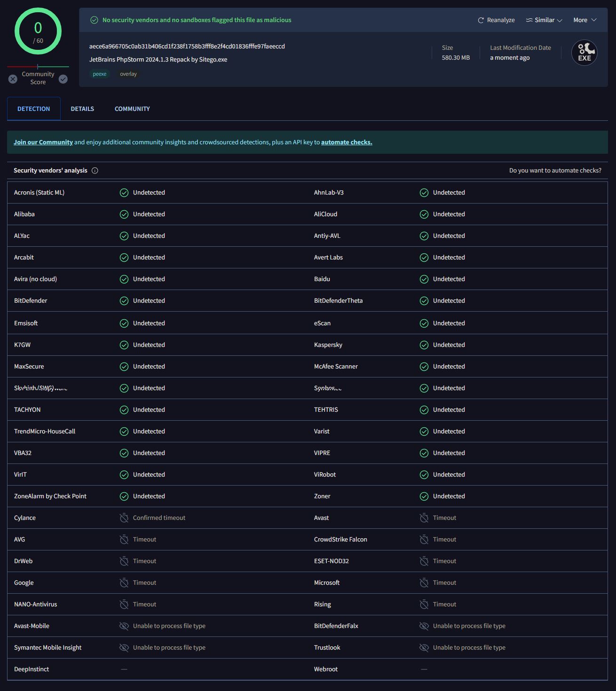Click Do you want to automate checks?
This screenshot has width=616, height=691.
pyautogui.click(x=555, y=171)
